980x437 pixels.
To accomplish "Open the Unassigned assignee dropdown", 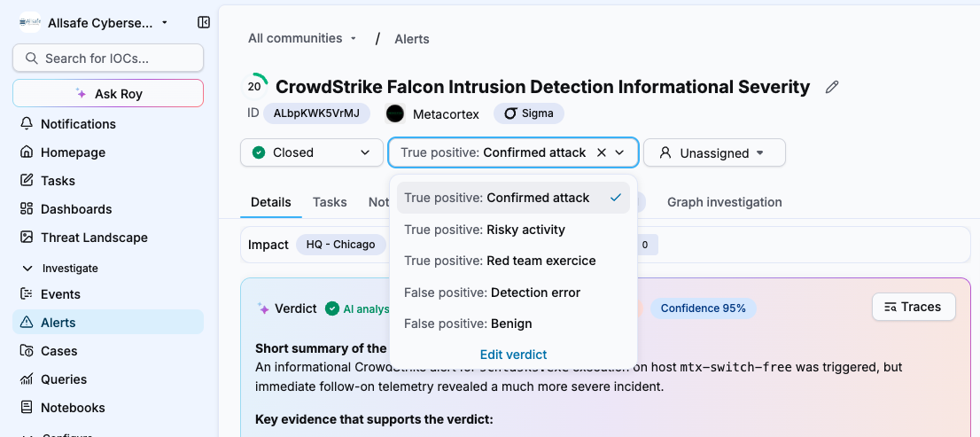I will (x=714, y=152).
